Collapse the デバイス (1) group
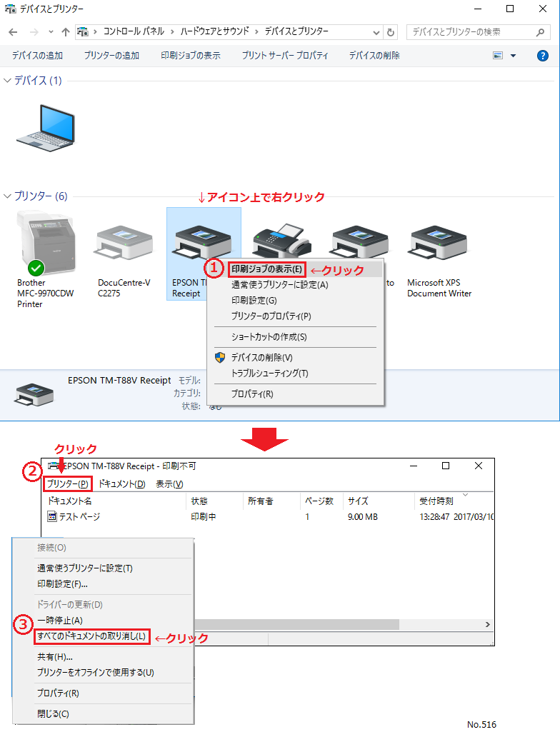This screenshot has width=560, height=737. coord(7,81)
